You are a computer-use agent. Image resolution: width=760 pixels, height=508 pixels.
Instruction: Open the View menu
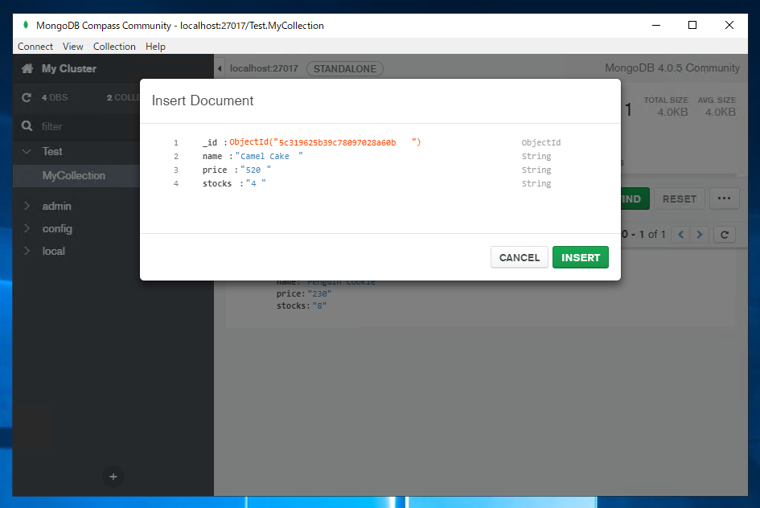tap(73, 47)
